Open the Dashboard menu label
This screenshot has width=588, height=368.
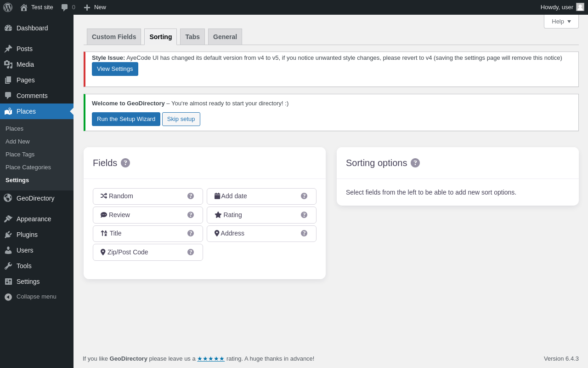[32, 28]
